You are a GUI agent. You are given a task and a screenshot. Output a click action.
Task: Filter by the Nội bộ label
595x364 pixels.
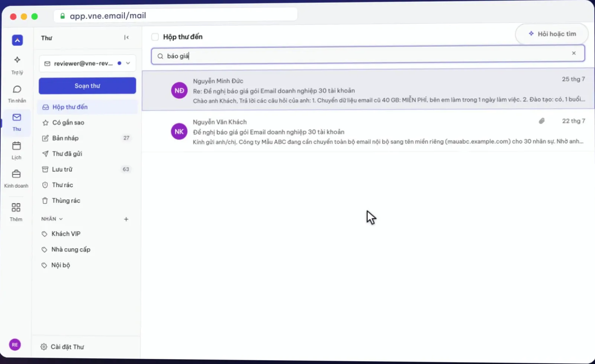(87, 265)
